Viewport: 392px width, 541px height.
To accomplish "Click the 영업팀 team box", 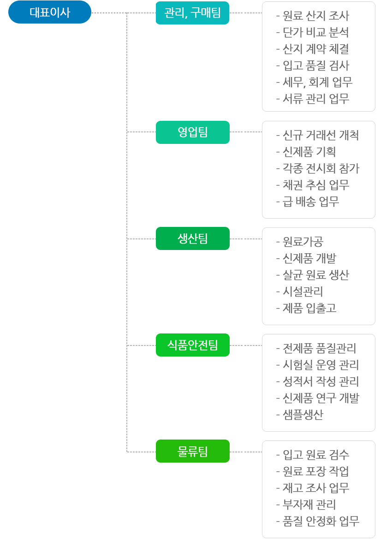I will coord(192,132).
